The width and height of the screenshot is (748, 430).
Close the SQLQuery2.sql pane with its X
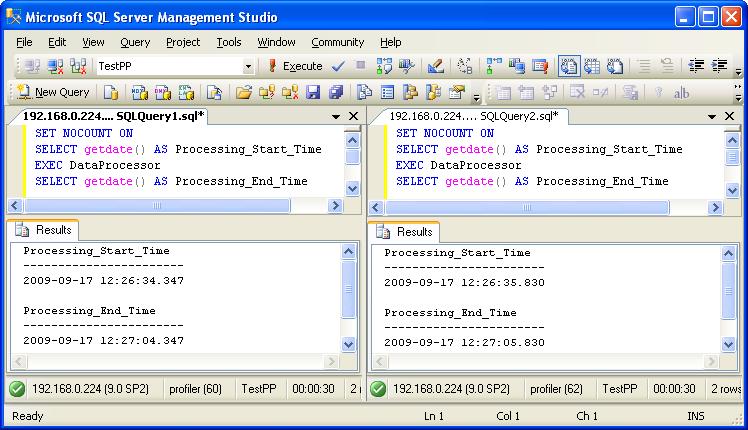pyautogui.click(x=729, y=116)
